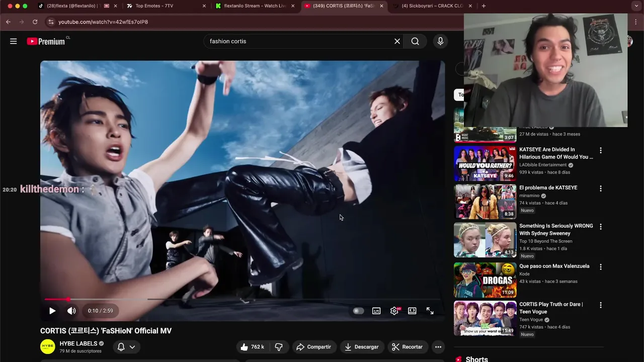Click Descargar download button
The image size is (644, 362).
[361, 347]
